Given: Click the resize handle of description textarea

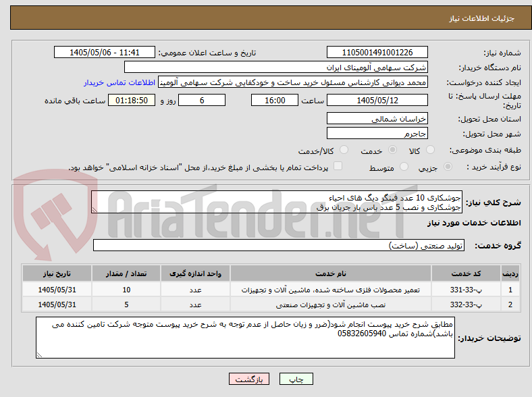Looking at the screenshot, I should (95, 210).
